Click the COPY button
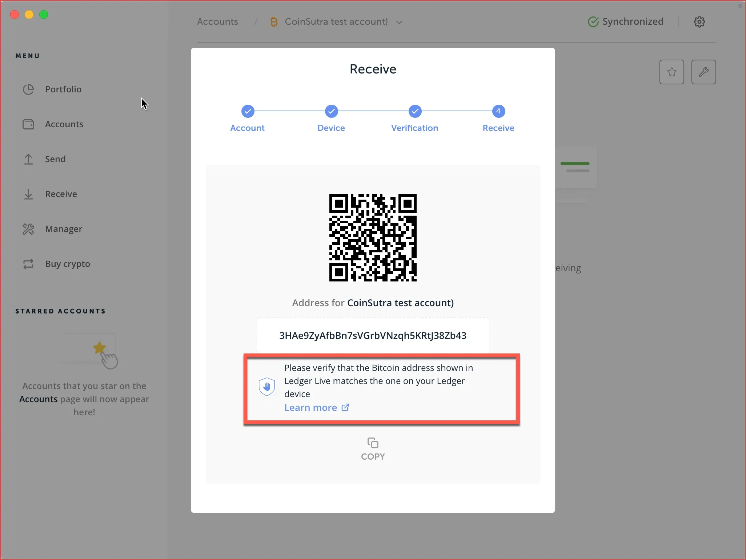 click(372, 449)
